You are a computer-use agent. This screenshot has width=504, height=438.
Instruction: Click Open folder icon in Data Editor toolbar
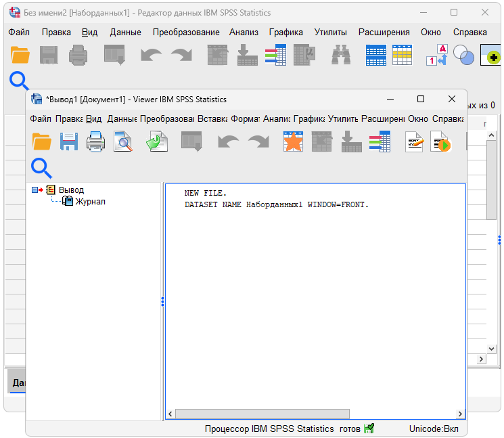click(x=20, y=55)
